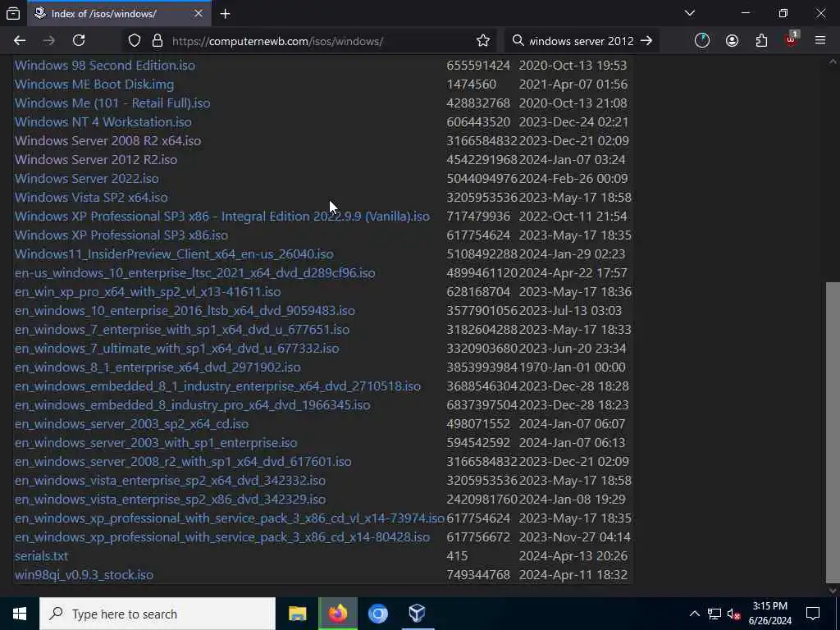Image resolution: width=840 pixels, height=630 pixels.
Task: Reload the page with the refresh icon
Action: 79,41
